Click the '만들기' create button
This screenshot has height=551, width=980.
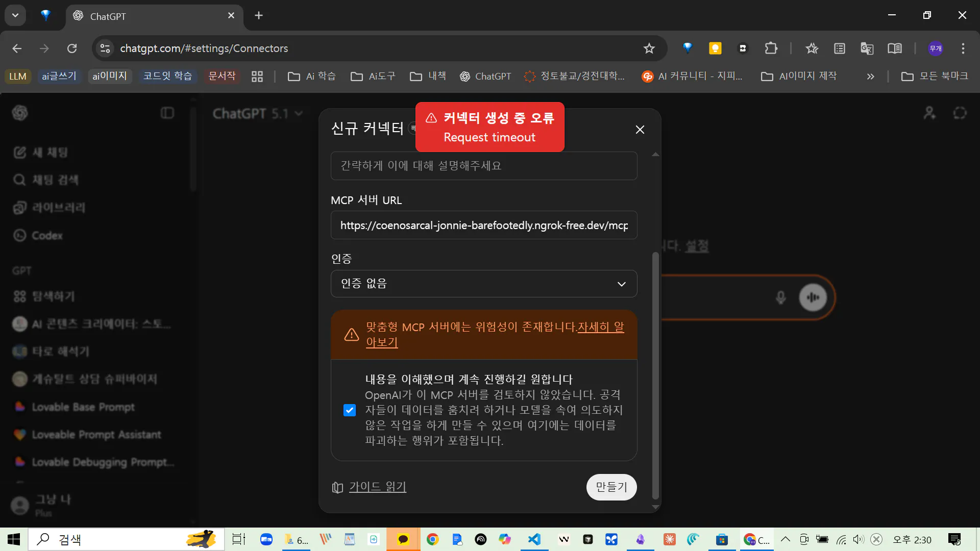pos(611,487)
